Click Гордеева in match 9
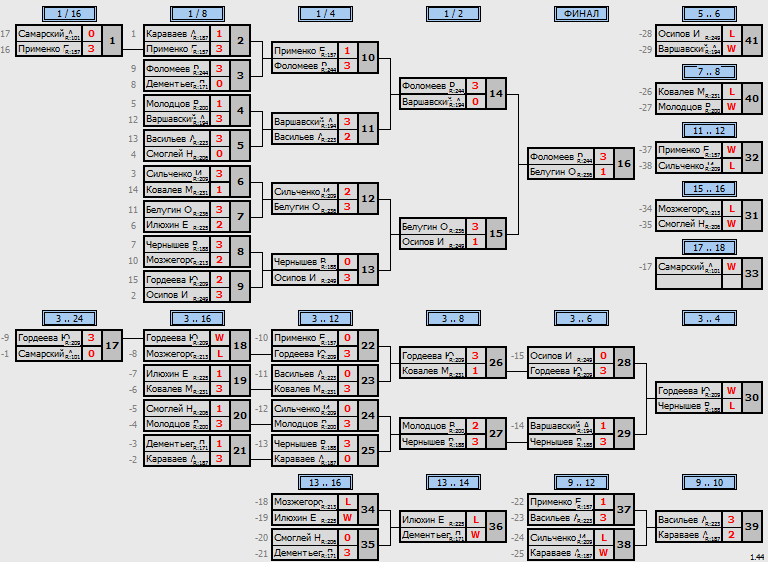Image resolution: width=768 pixels, height=562 pixels. (x=177, y=279)
